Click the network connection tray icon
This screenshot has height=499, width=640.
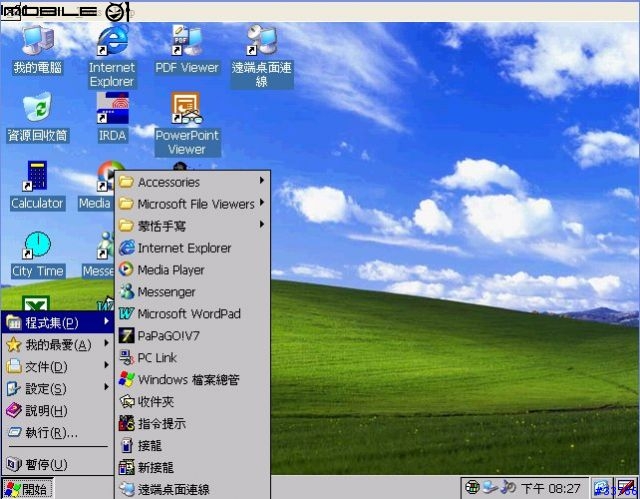tap(490, 487)
